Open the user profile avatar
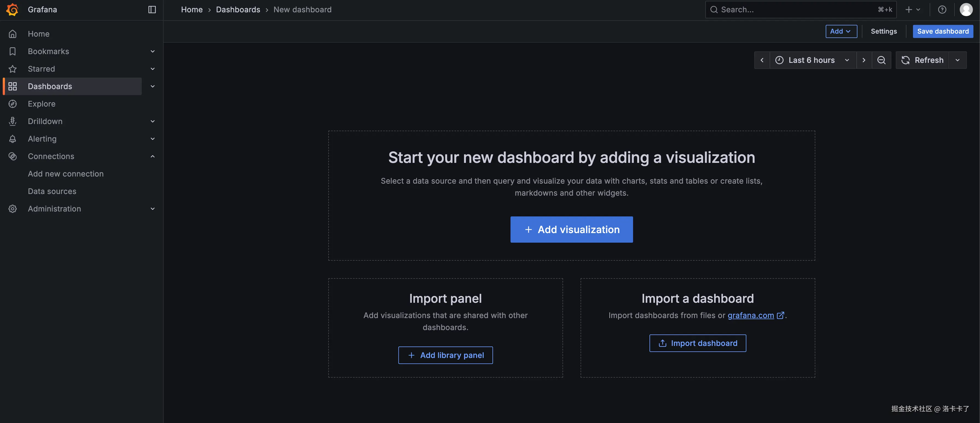Screen dimensions: 980x423 966,10
